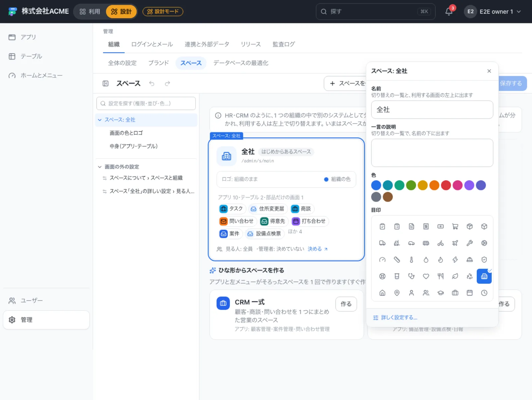The width and height of the screenshot is (532, 400).
Task: Choose the recycle icon in the mark grid
Action: point(469,276)
